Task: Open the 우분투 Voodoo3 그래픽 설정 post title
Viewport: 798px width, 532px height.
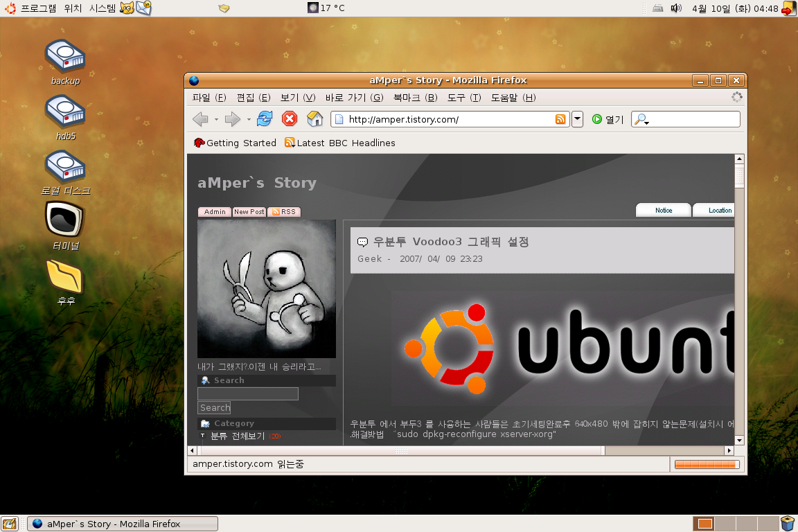Action: pyautogui.click(x=451, y=242)
